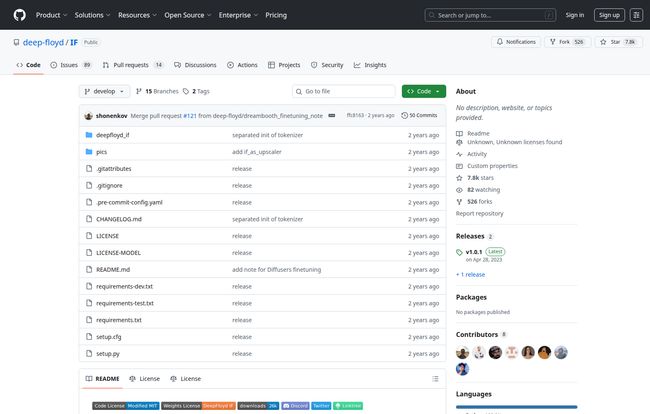Expand the Solutions menu
The height and width of the screenshot is (414, 650).
pos(92,15)
